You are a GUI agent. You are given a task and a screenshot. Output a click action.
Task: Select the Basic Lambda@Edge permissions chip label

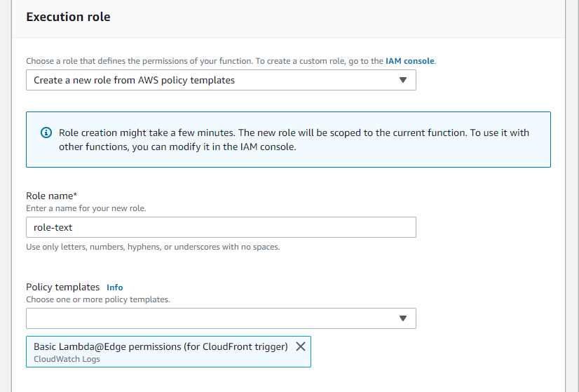click(x=161, y=346)
